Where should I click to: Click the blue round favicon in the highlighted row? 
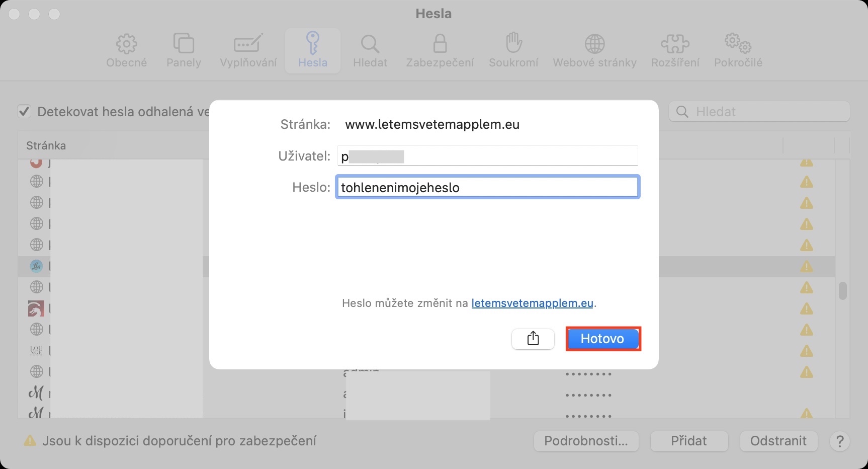[36, 266]
